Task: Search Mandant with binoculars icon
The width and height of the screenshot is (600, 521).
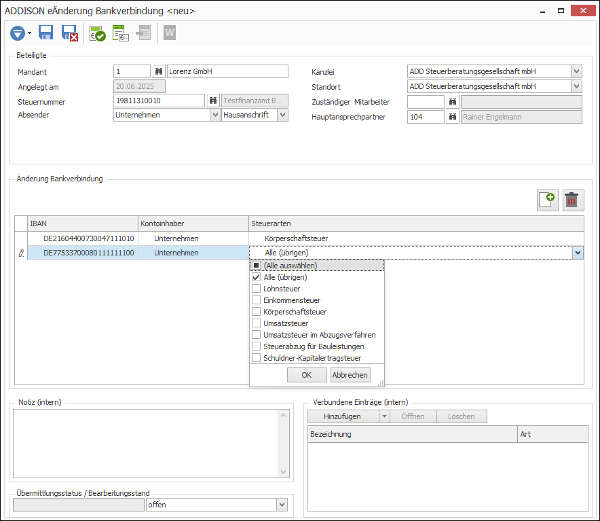Action: pos(158,72)
